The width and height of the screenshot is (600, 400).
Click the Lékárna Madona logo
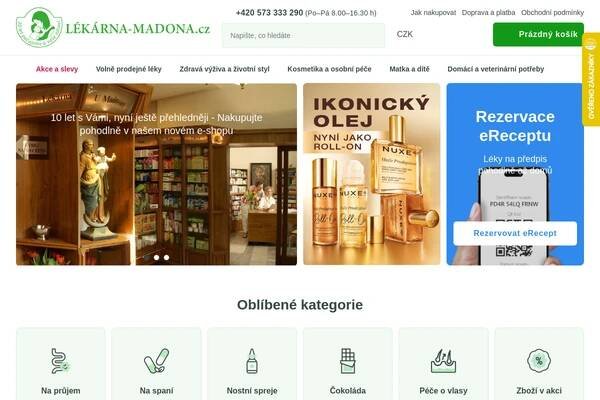pyautogui.click(x=113, y=28)
